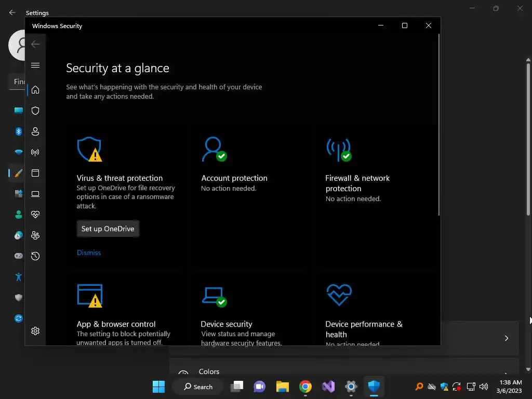Open Home in Windows Security sidebar
532x399 pixels.
coord(35,90)
